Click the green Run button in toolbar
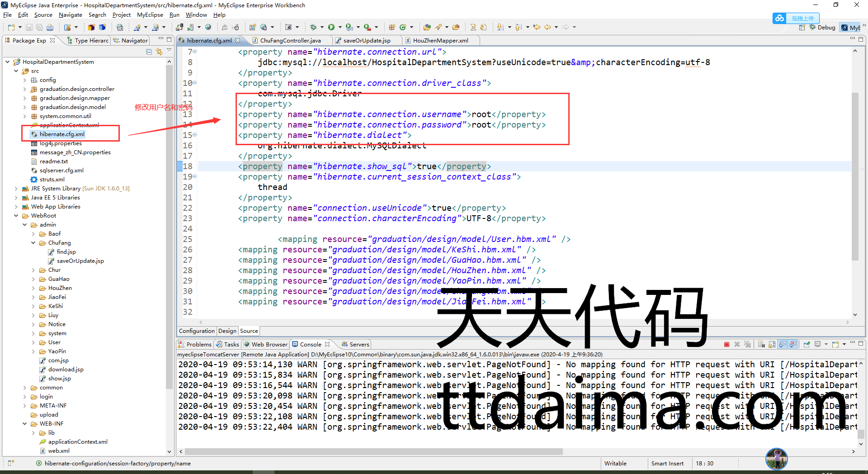Image resolution: width=868 pixels, height=474 pixels. 331,27
